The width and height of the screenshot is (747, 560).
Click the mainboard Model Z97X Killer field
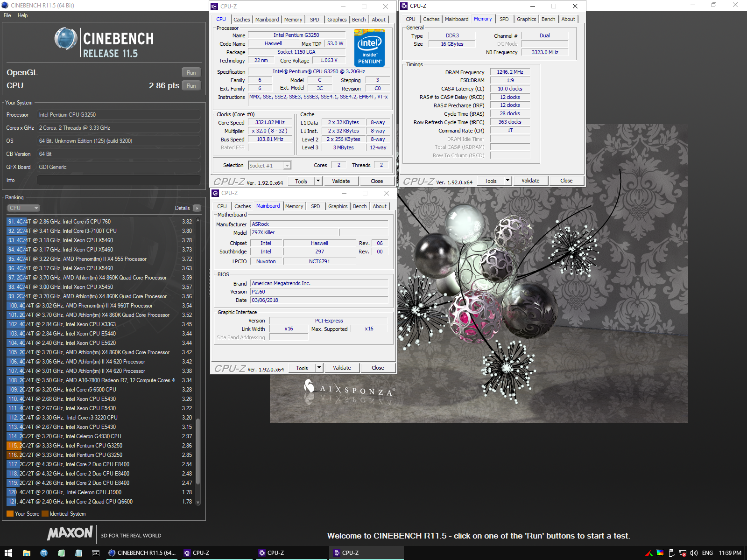coord(294,232)
